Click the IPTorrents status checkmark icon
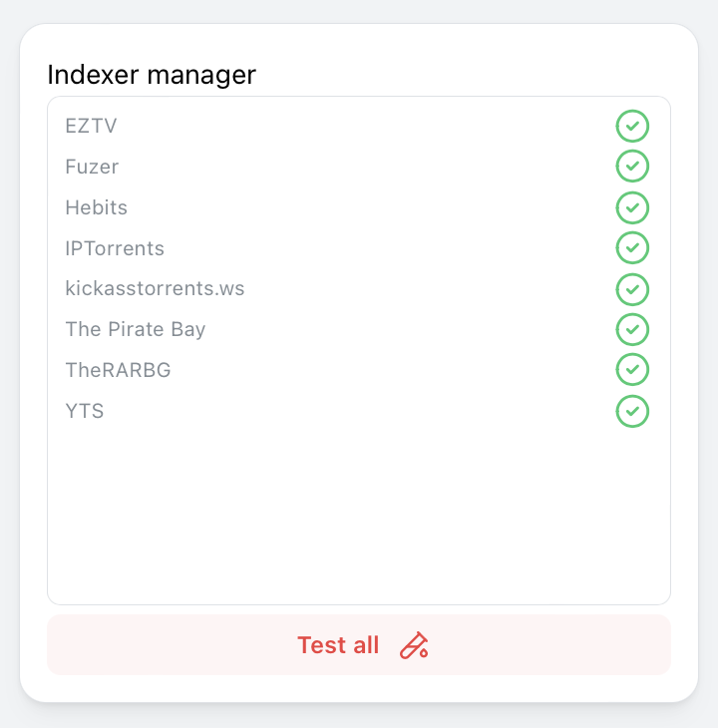Image resolution: width=718 pixels, height=728 pixels. [x=632, y=248]
